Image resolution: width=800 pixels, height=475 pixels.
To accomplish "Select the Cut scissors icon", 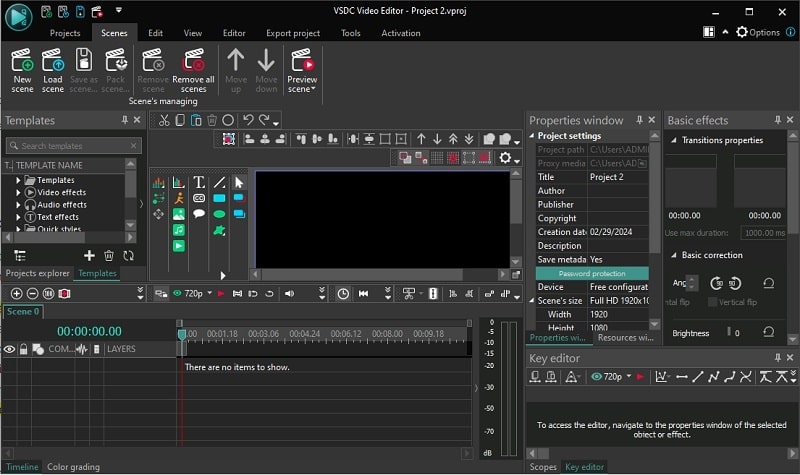I will [164, 120].
